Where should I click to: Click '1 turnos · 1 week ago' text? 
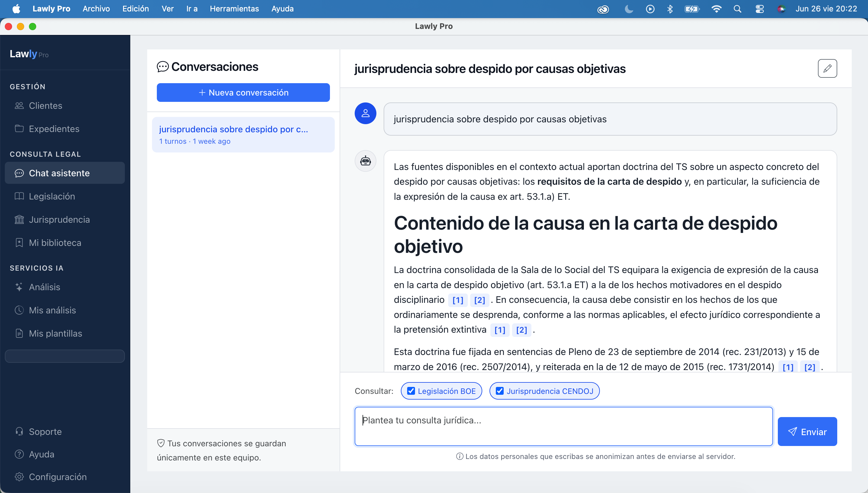(195, 141)
